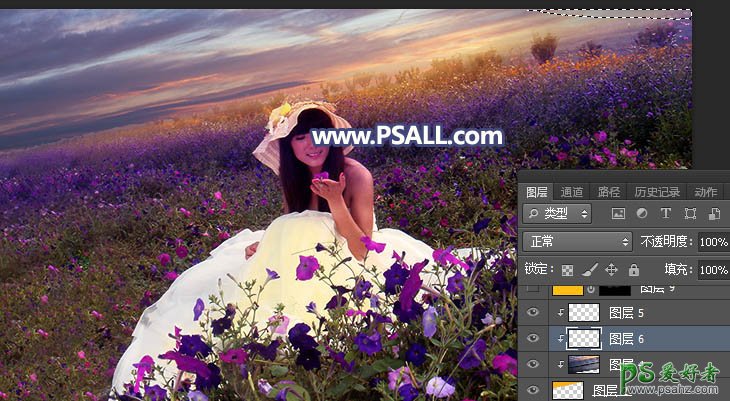Click the 不透明度 value field
This screenshot has height=401, width=730.
713,242
